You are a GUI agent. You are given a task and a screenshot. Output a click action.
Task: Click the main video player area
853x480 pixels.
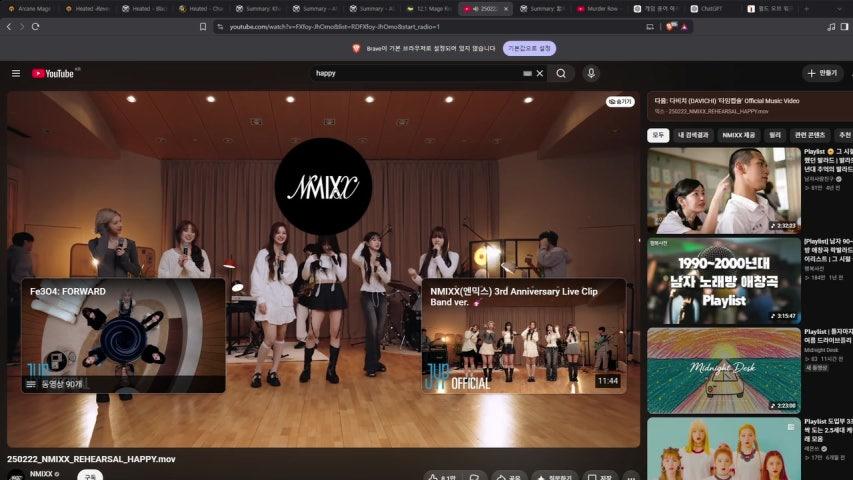pyautogui.click(x=323, y=269)
